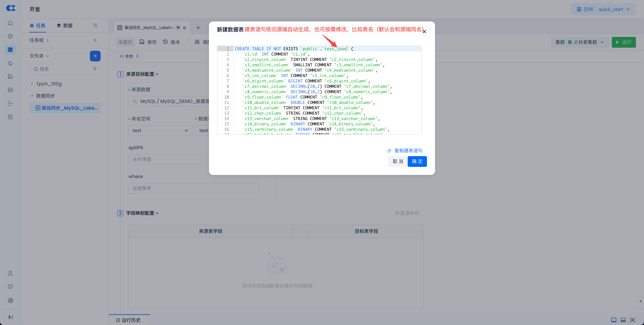
Task: Open the globe icon at sidebar bottom
Action: [x=10, y=300]
